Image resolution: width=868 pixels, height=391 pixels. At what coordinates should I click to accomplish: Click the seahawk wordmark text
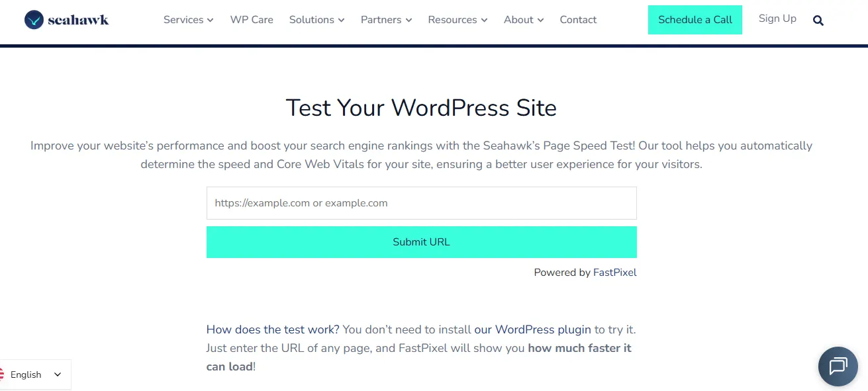coord(78,20)
